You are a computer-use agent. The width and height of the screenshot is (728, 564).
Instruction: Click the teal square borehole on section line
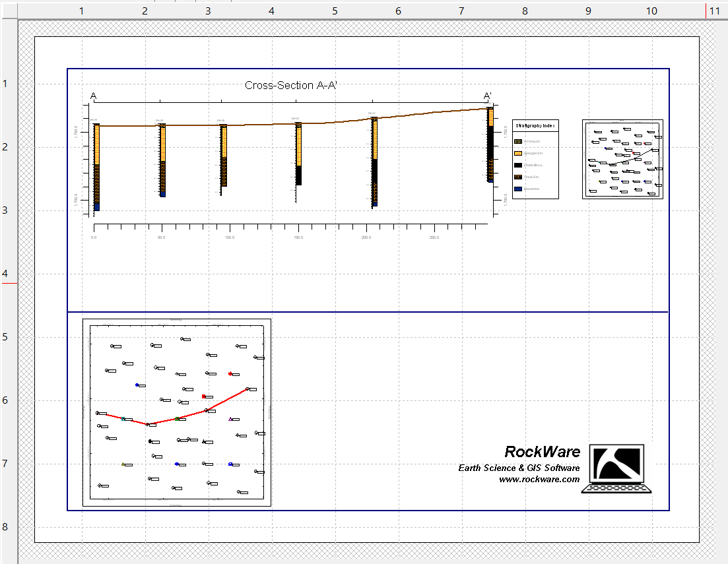point(123,419)
